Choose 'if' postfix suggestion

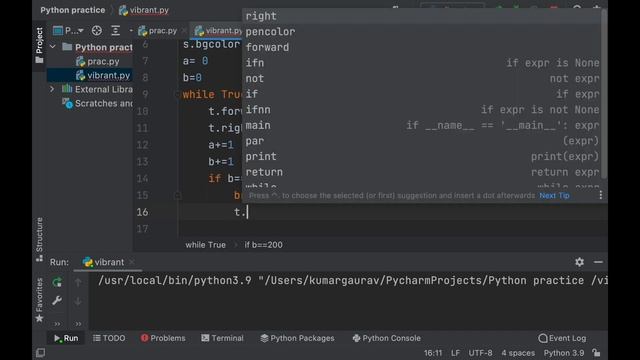[x=422, y=94]
